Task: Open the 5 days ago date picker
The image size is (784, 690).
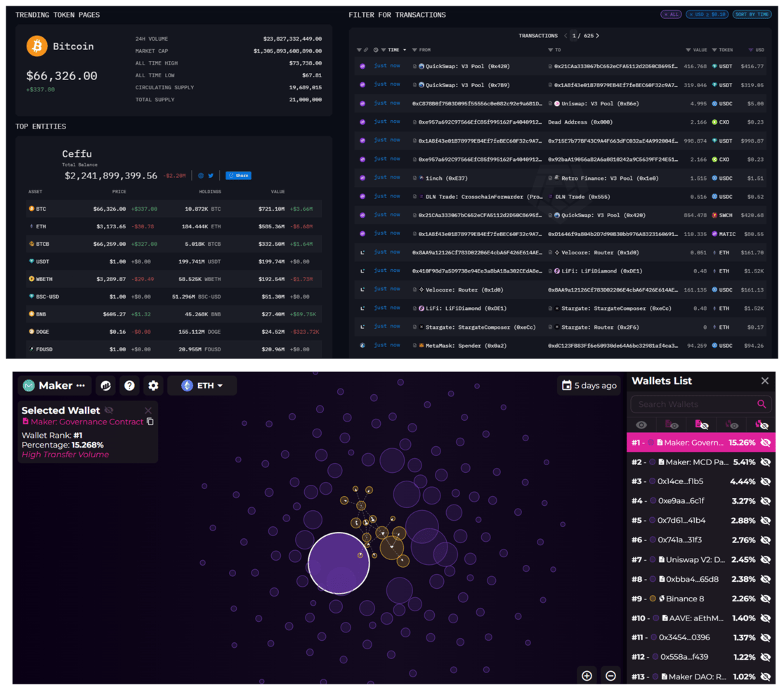Action: [589, 386]
